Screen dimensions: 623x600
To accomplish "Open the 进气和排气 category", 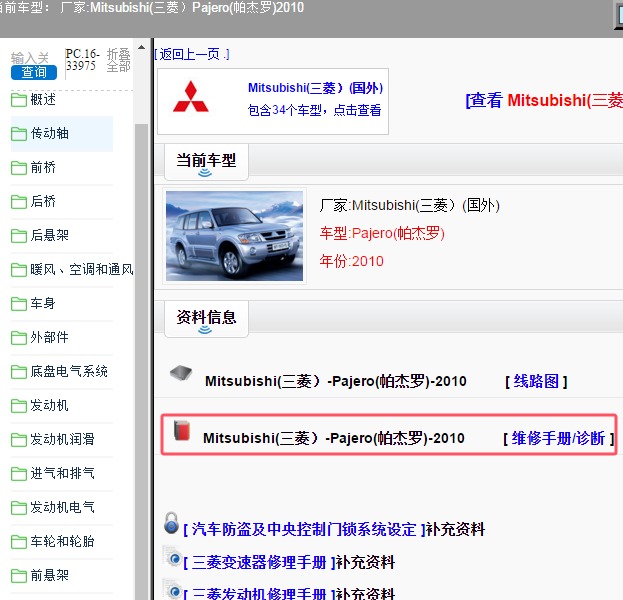I will pos(62,473).
